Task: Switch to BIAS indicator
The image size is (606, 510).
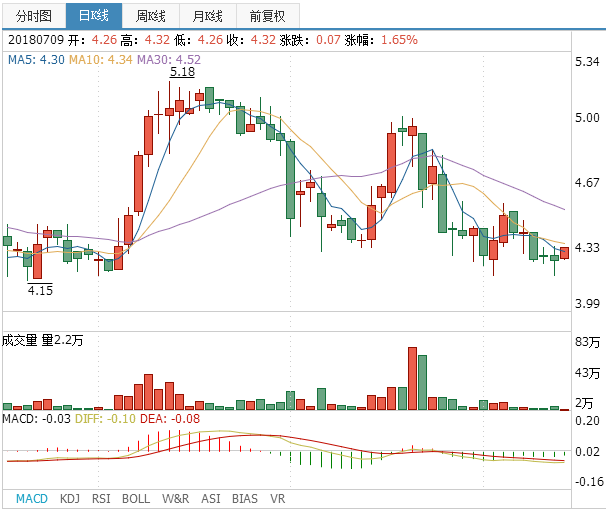Action: 245,498
